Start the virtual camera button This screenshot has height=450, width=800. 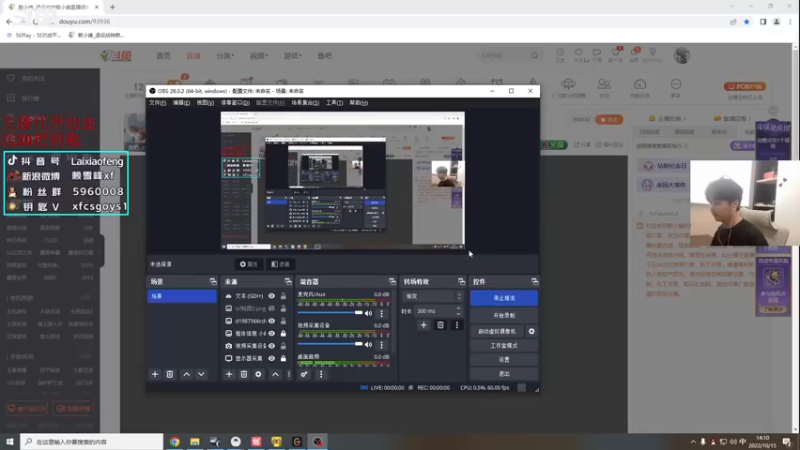tap(497, 332)
